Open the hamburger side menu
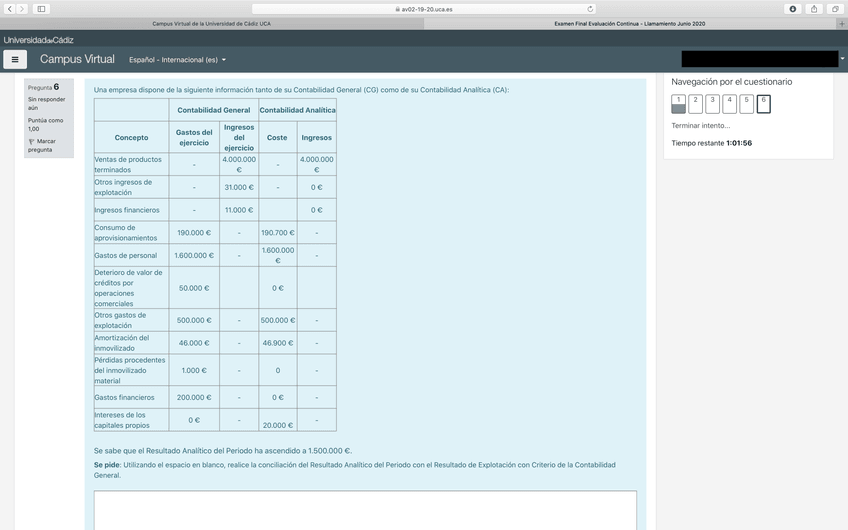848x530 pixels. click(14, 59)
